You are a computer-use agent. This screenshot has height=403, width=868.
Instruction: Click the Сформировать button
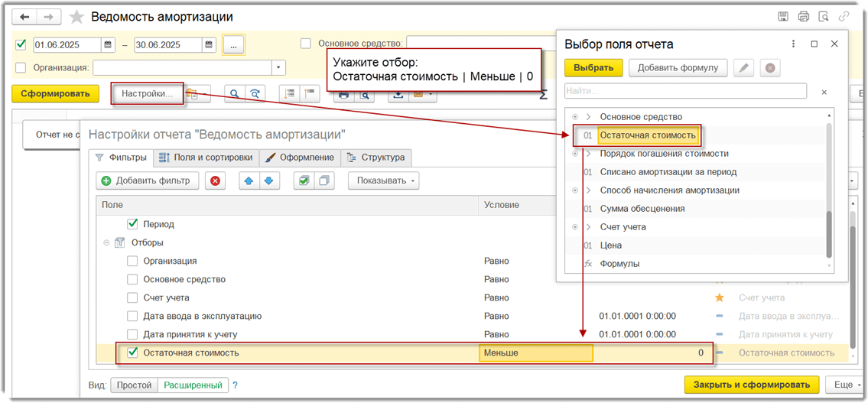pos(55,93)
